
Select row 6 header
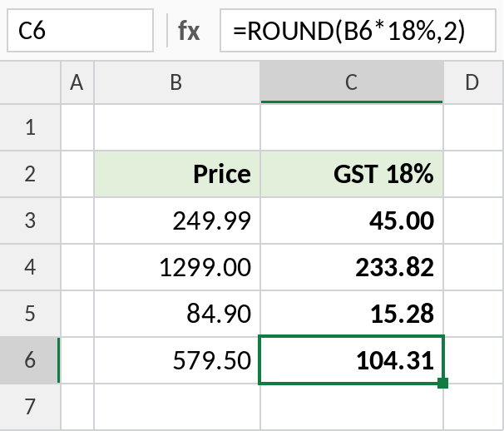(x=30, y=360)
